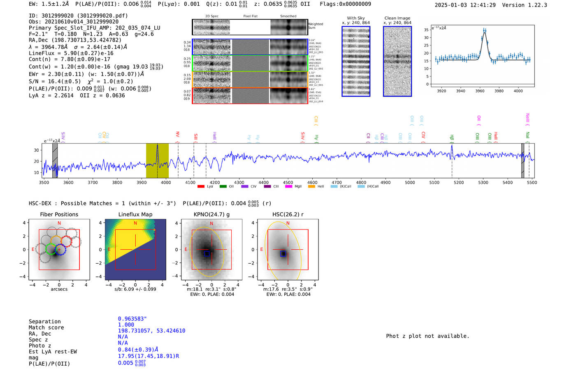
Task: Click the Match score value 1.000
Action: [126, 325]
